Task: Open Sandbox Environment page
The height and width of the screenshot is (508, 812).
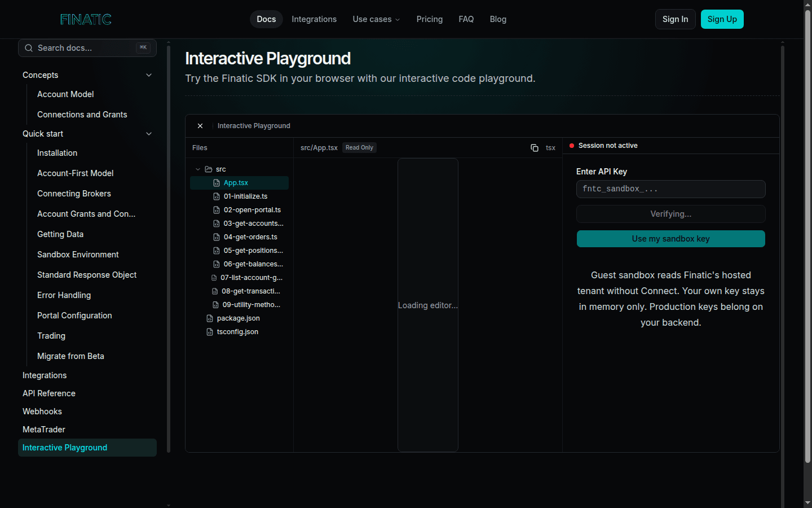Action: point(78,255)
